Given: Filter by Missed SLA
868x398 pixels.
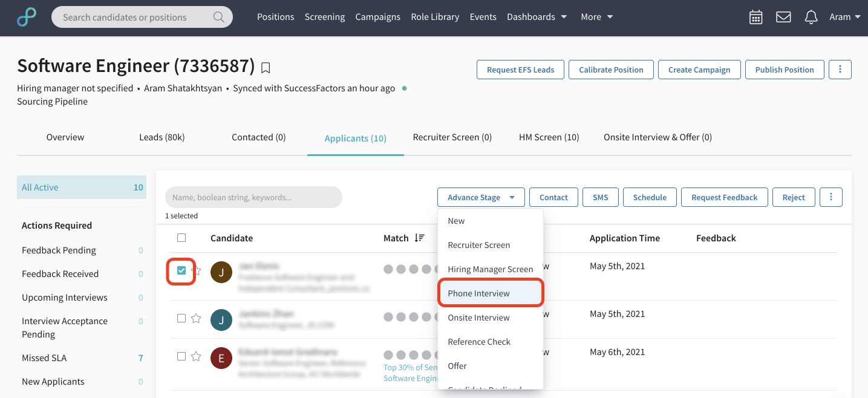Looking at the screenshot, I should coord(82,357).
